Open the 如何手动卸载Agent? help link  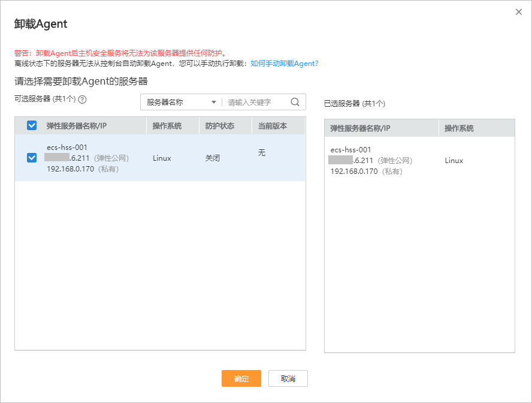[284, 63]
